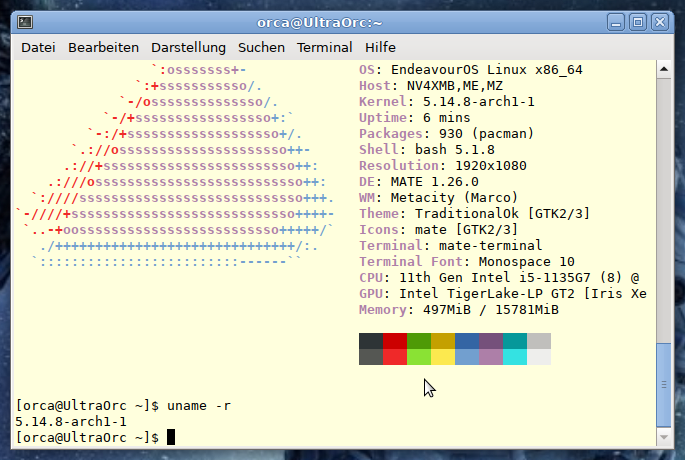Click the '5.14.8-arch1-1' uname output line
Image resolution: width=685 pixels, height=460 pixels.
tap(71, 422)
